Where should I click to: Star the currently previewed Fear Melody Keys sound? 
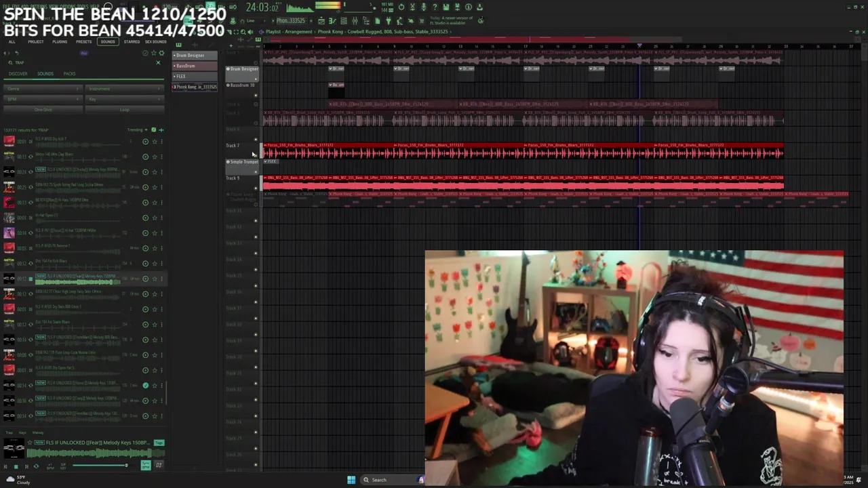[x=30, y=443]
